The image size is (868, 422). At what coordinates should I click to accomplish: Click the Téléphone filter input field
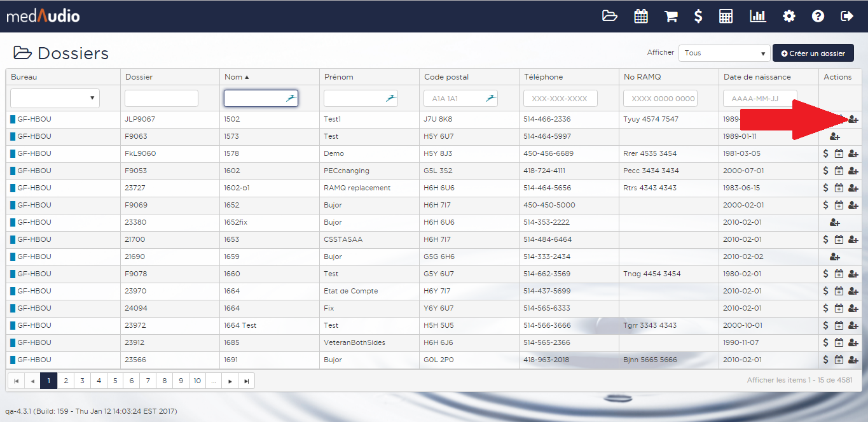pyautogui.click(x=560, y=99)
